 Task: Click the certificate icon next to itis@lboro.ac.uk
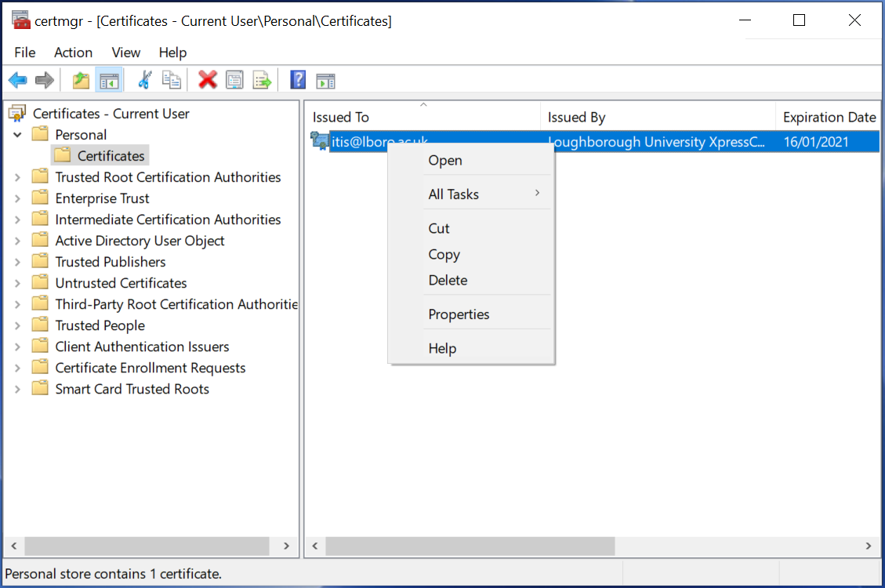tap(319, 141)
